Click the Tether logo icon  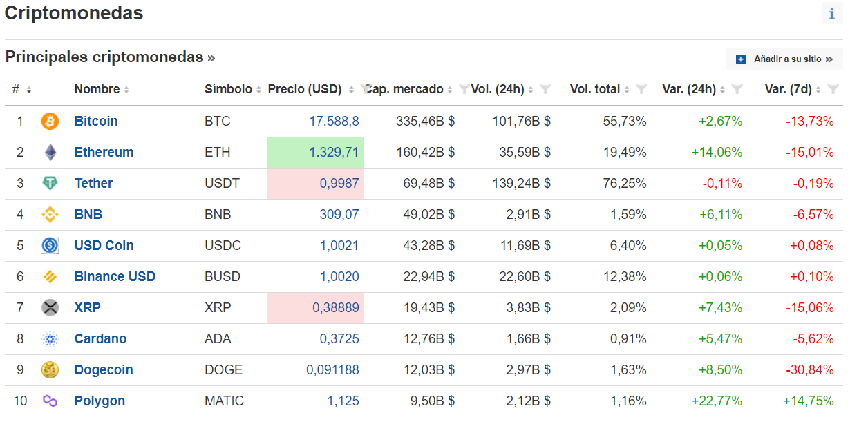point(50,184)
